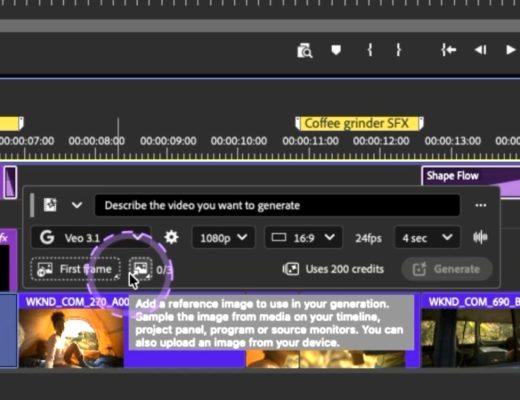Expand the generation mode chevron
The image size is (520, 400).
(77, 205)
